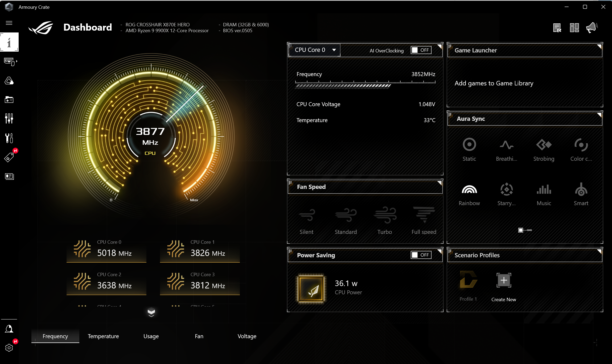Open the CPU Core 0 dropdown
This screenshot has width=612, height=364.
pyautogui.click(x=315, y=50)
